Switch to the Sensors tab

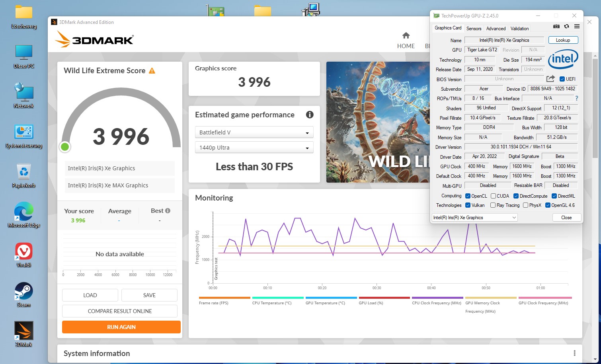474,29
